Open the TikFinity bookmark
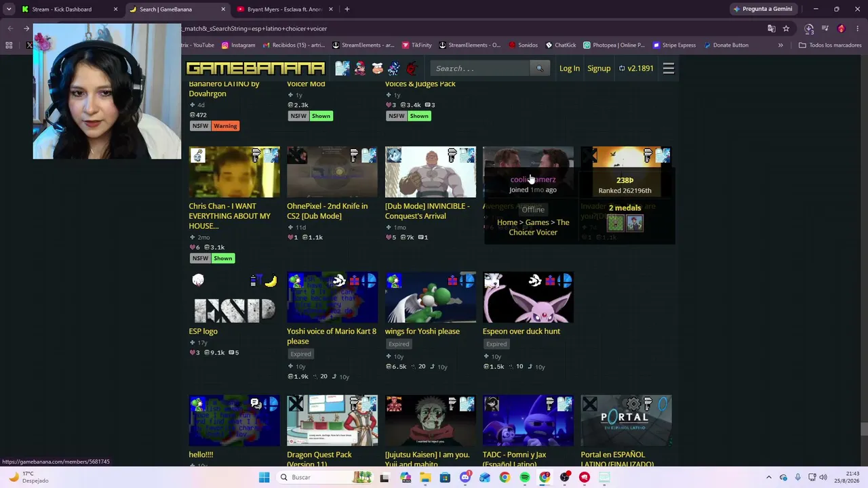 [417, 45]
